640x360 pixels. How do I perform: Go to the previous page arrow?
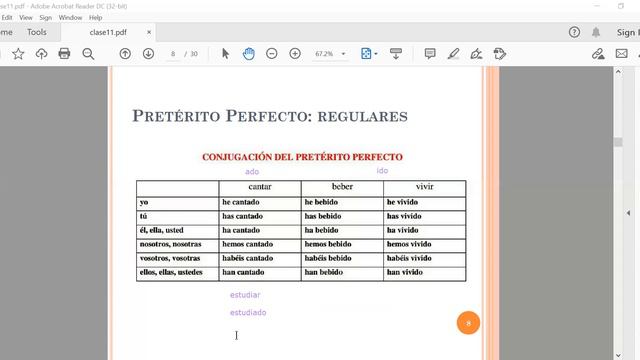click(125, 53)
